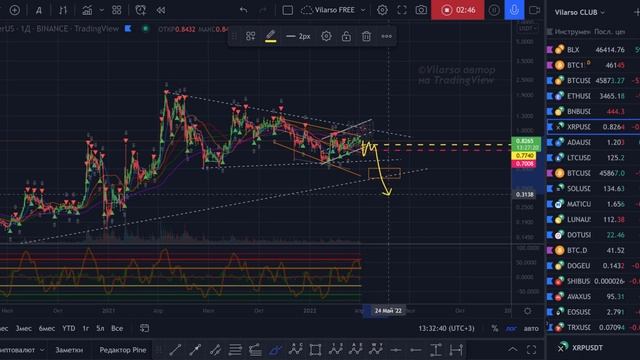Toggle flag on BNBUSD watchlist row

[x=550, y=111]
